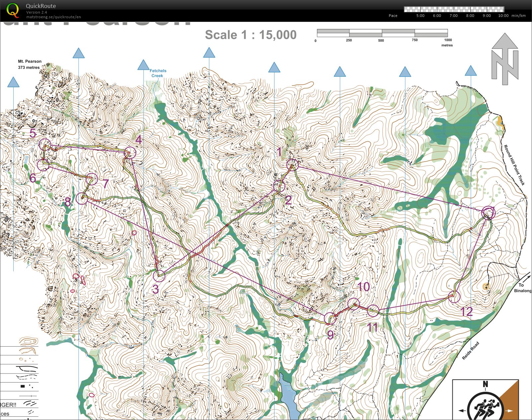
Task: Click the 750 mark on scale bar
Action: [415, 40]
